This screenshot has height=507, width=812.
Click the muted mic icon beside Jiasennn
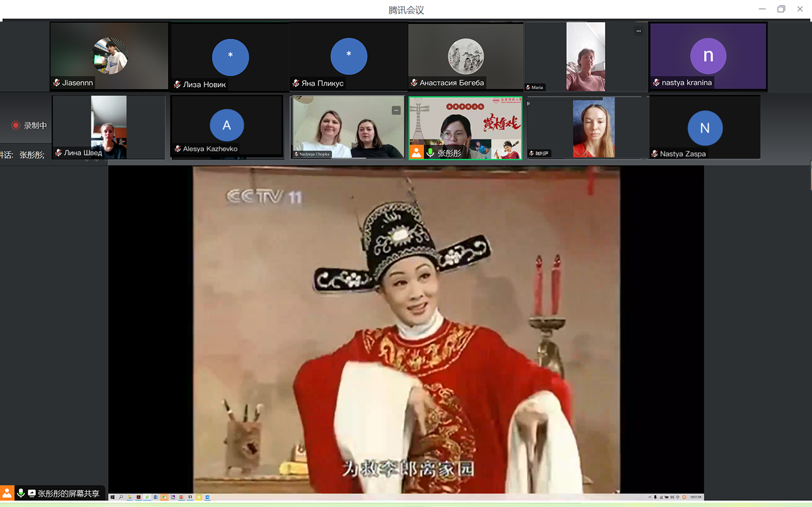(57, 83)
